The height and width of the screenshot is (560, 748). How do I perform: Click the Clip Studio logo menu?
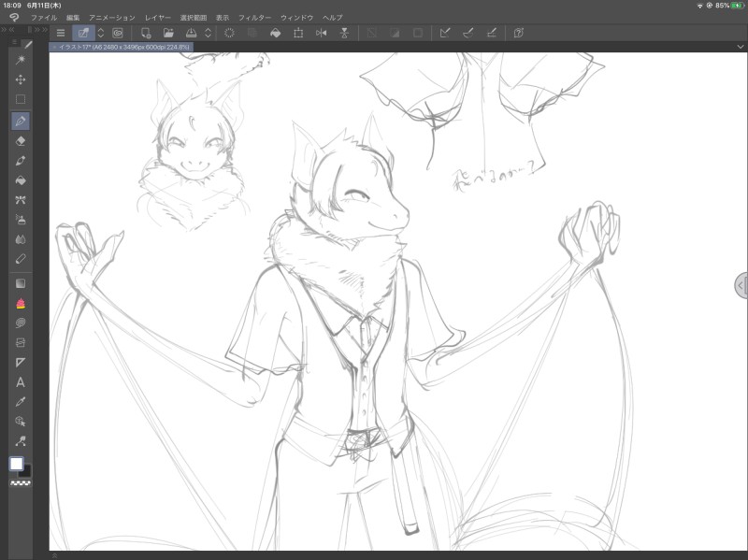point(14,18)
